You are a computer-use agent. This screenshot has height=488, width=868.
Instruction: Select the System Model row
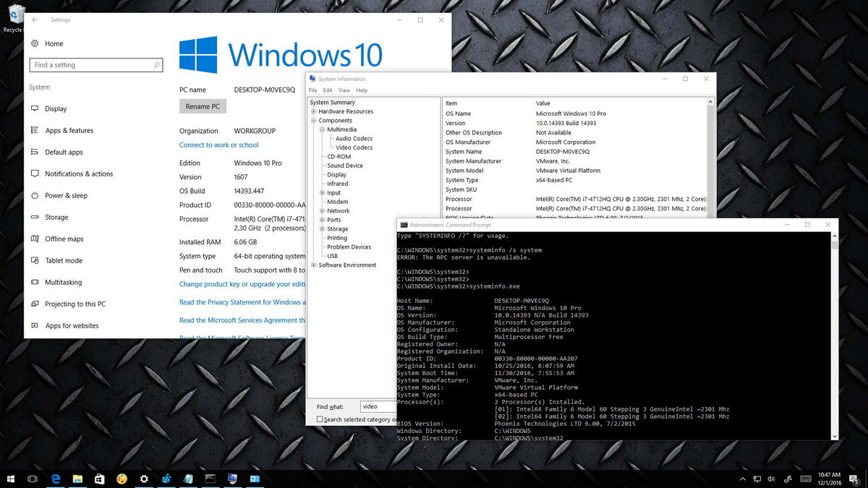point(575,171)
